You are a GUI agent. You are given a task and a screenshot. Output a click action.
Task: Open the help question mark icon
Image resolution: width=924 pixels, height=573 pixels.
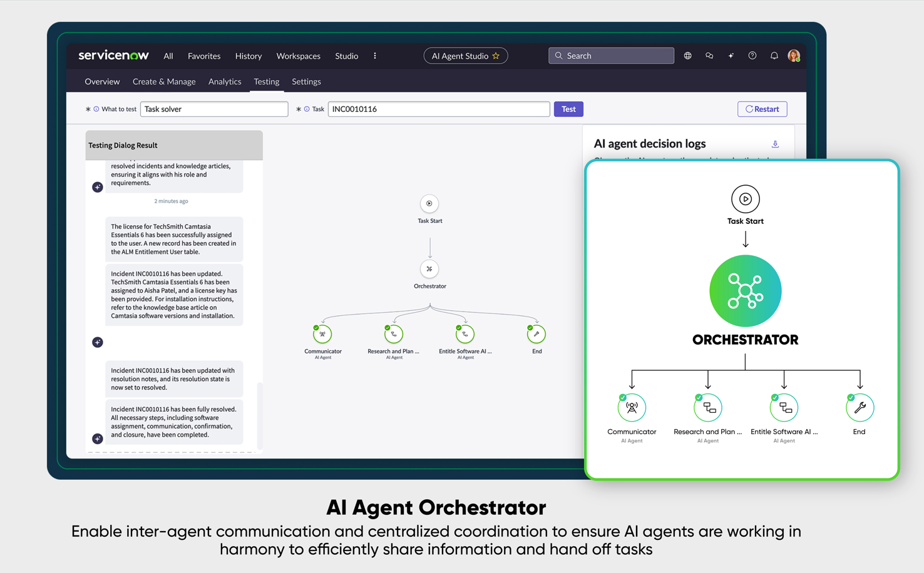[752, 56]
